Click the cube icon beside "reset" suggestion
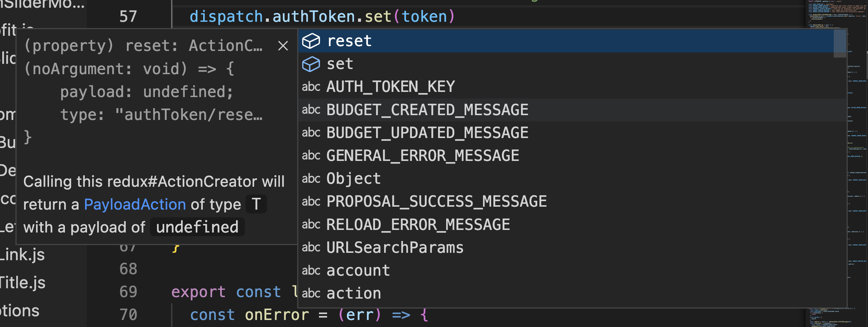 click(x=311, y=41)
